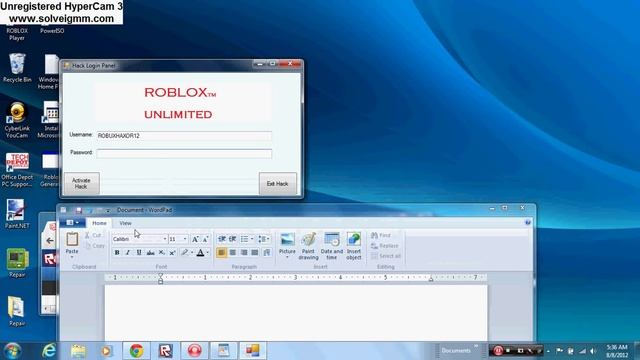Screen dimensions: 640x360
Task: Apply font color letter A
Action: (x=200, y=253)
